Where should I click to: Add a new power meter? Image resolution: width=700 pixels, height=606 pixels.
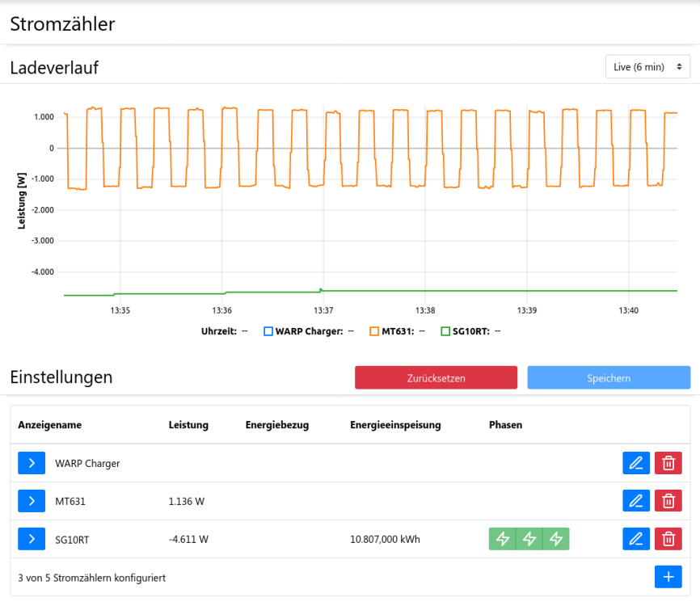pyautogui.click(x=668, y=577)
